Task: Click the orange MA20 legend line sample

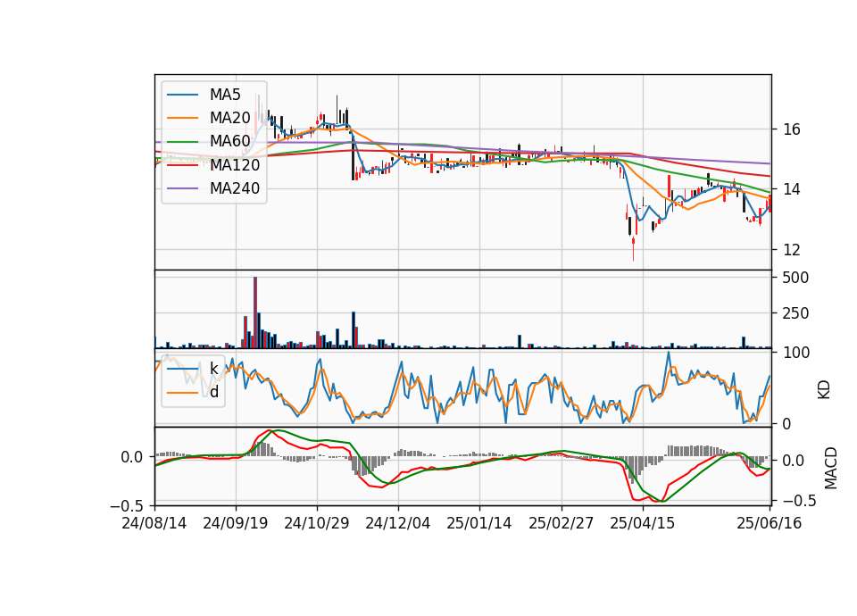Action: point(182,119)
